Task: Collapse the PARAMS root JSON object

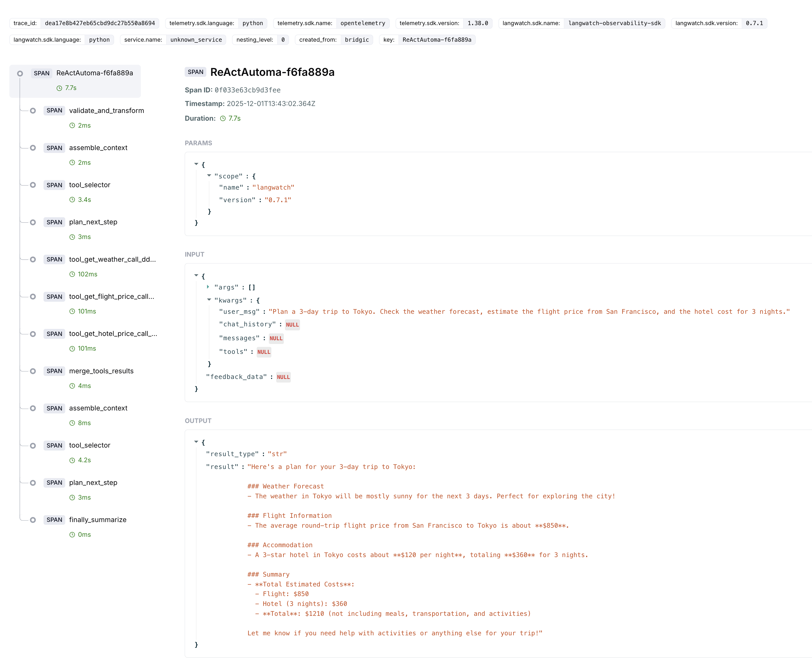Action: (x=196, y=164)
